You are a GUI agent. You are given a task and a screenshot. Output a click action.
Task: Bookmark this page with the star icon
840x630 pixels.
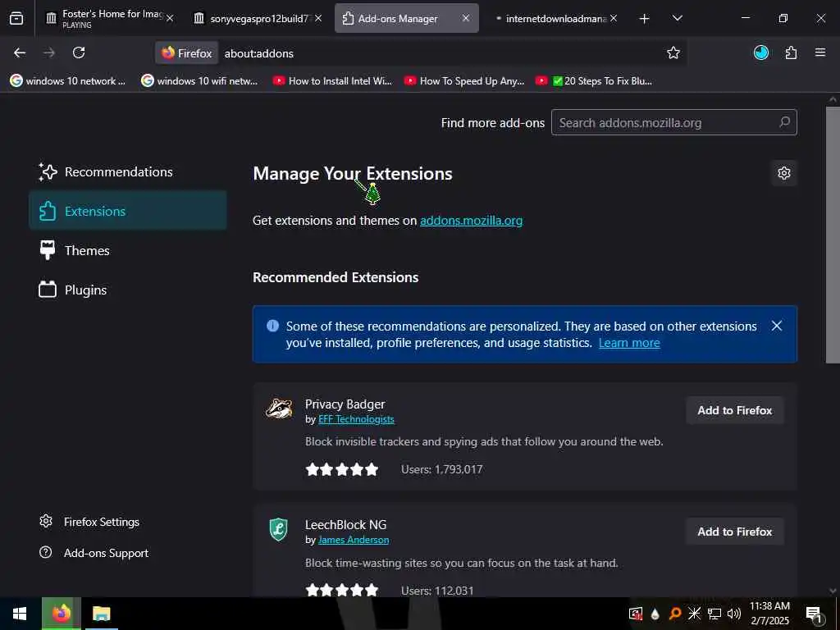coord(673,52)
